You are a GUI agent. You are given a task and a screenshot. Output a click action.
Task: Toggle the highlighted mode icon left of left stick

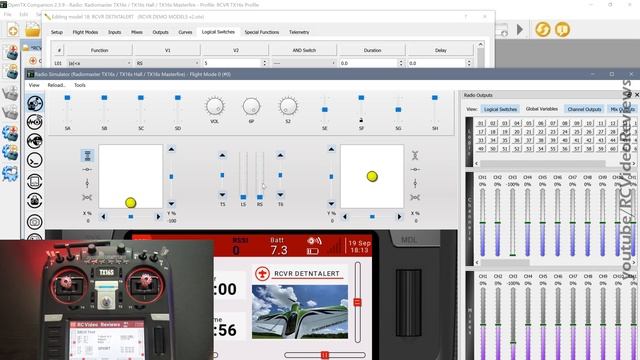click(87, 155)
